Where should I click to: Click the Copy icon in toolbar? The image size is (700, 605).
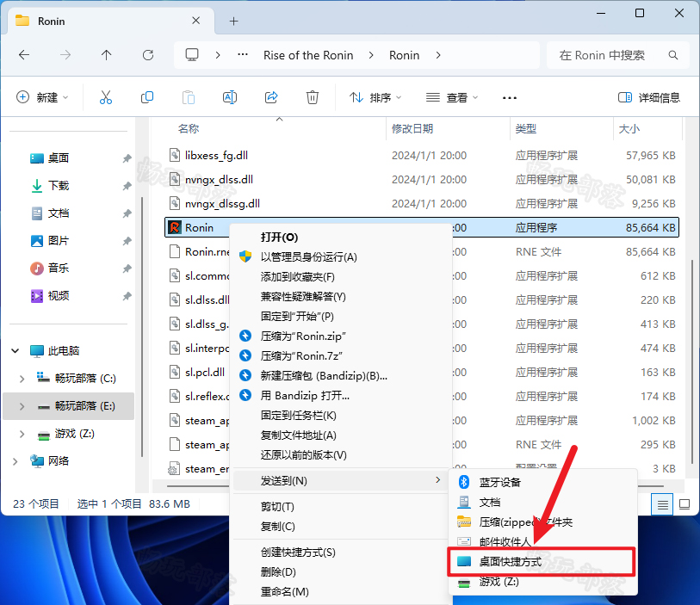click(147, 97)
